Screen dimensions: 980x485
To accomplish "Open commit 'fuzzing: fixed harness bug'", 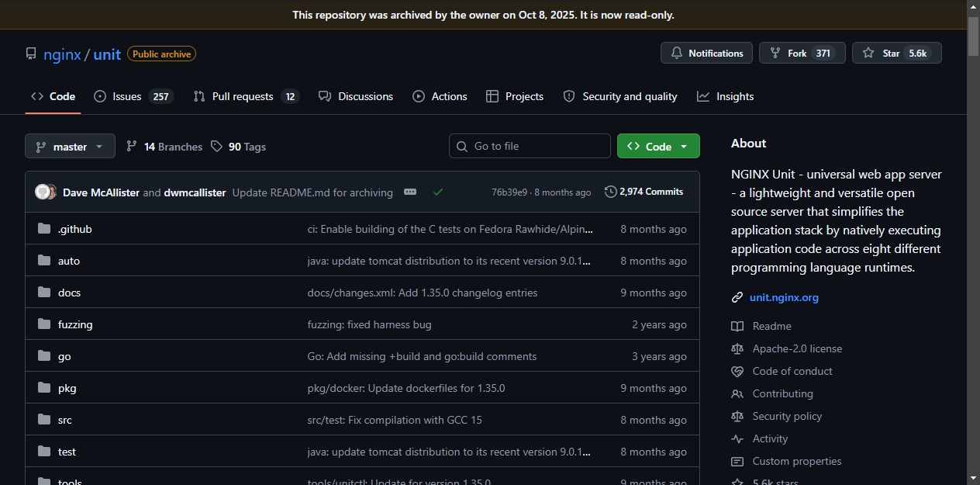I will coord(369,324).
